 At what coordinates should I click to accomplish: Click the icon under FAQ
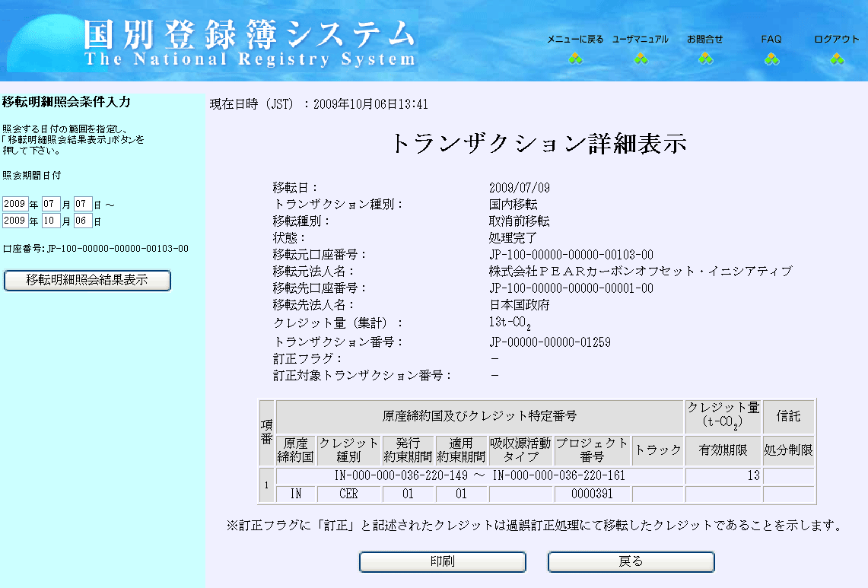tap(771, 59)
